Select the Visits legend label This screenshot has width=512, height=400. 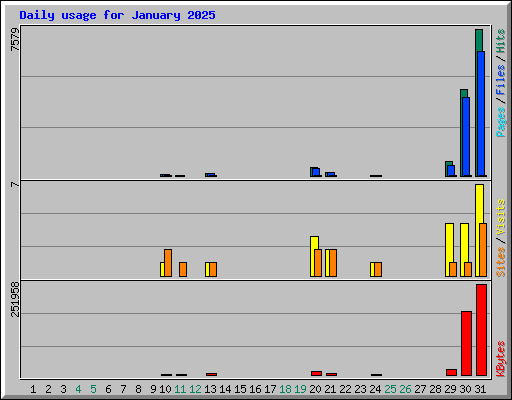(x=501, y=218)
